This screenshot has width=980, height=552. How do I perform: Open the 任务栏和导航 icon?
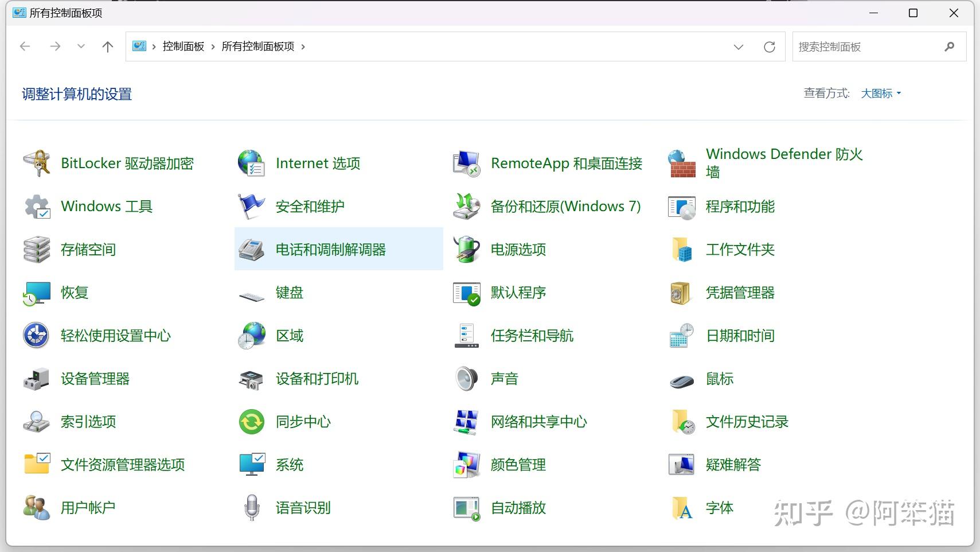coord(466,336)
